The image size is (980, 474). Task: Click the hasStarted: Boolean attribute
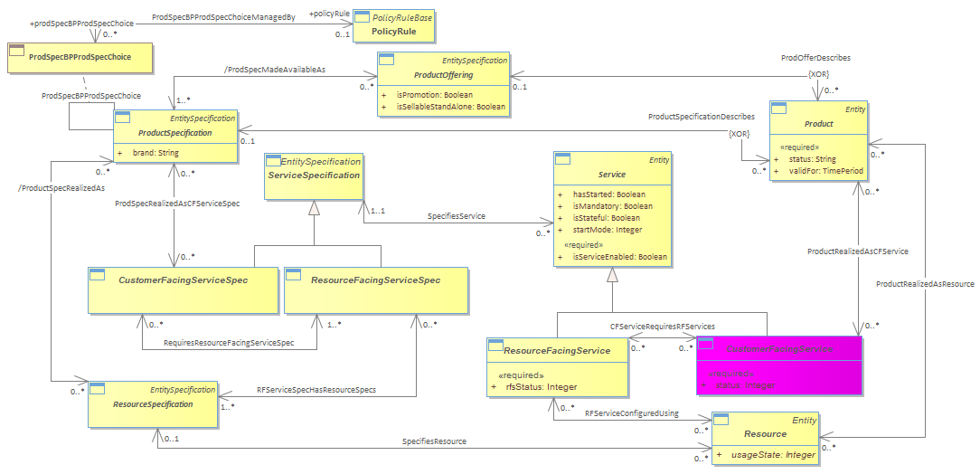click(608, 194)
